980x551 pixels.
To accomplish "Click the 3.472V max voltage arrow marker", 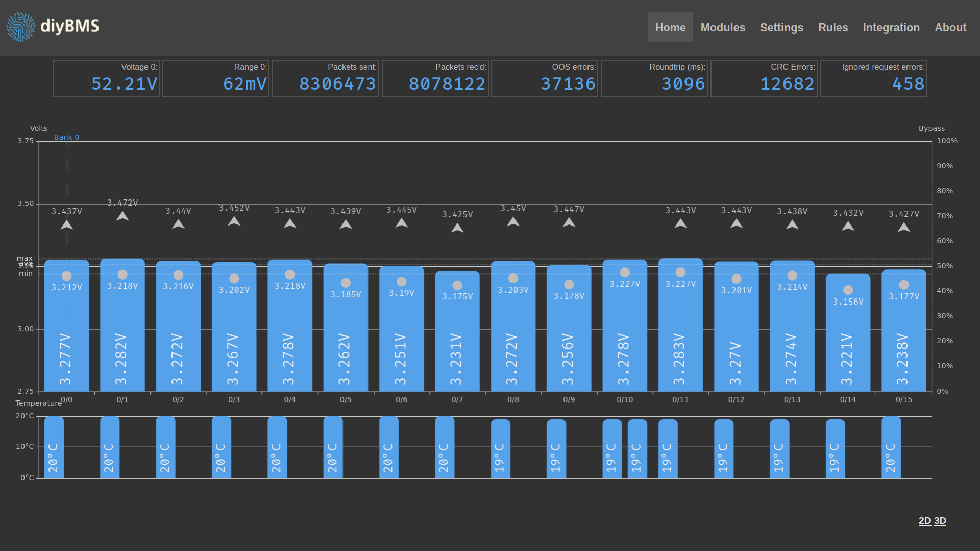I will [x=122, y=216].
